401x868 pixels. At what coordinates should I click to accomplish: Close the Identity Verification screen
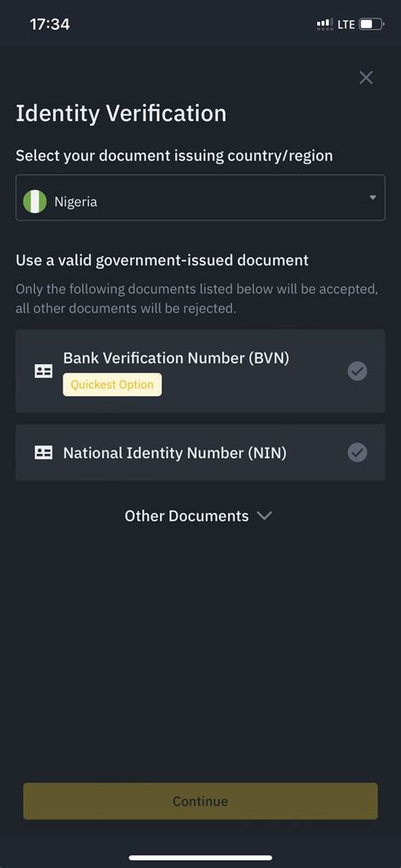pyautogui.click(x=365, y=78)
